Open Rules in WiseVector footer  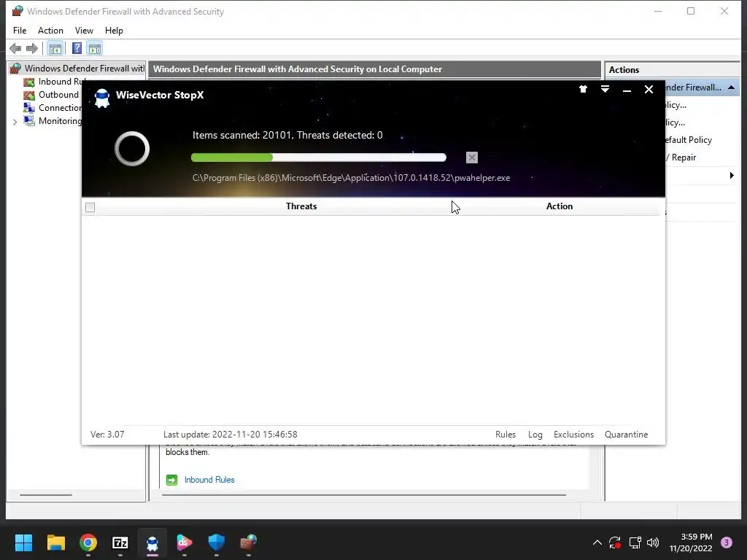tap(506, 435)
